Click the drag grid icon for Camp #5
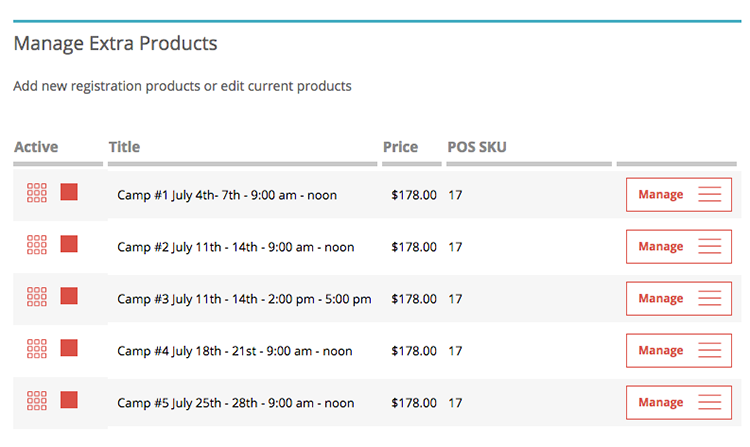750x447 pixels. (37, 401)
